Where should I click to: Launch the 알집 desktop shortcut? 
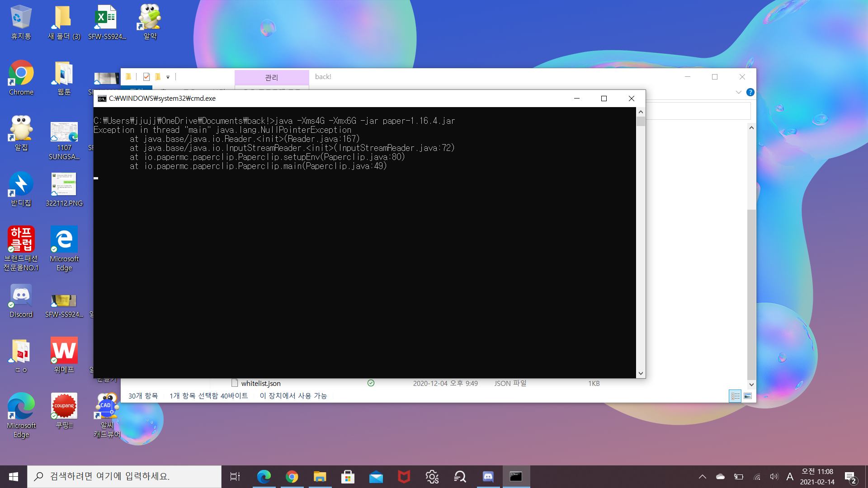pos(21,133)
